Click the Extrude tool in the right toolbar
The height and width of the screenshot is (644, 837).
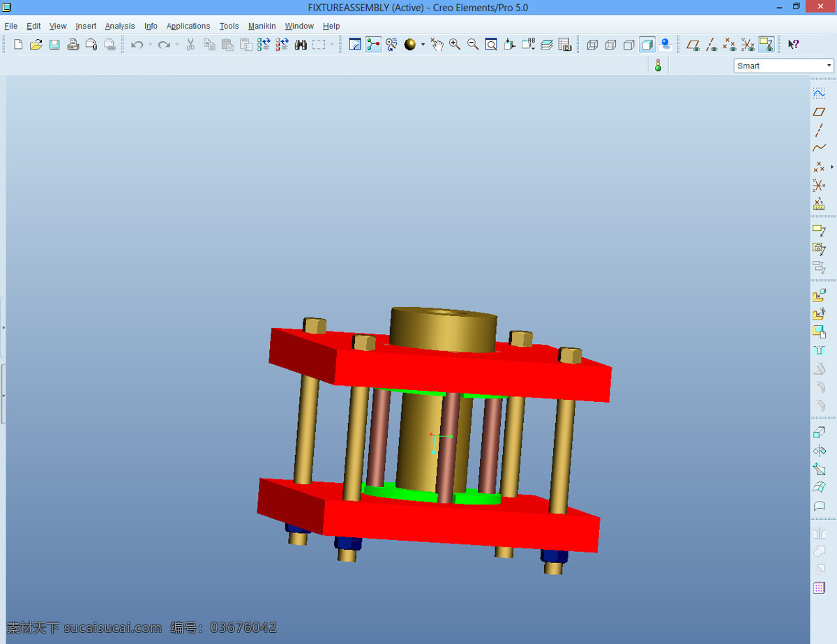coord(819,433)
